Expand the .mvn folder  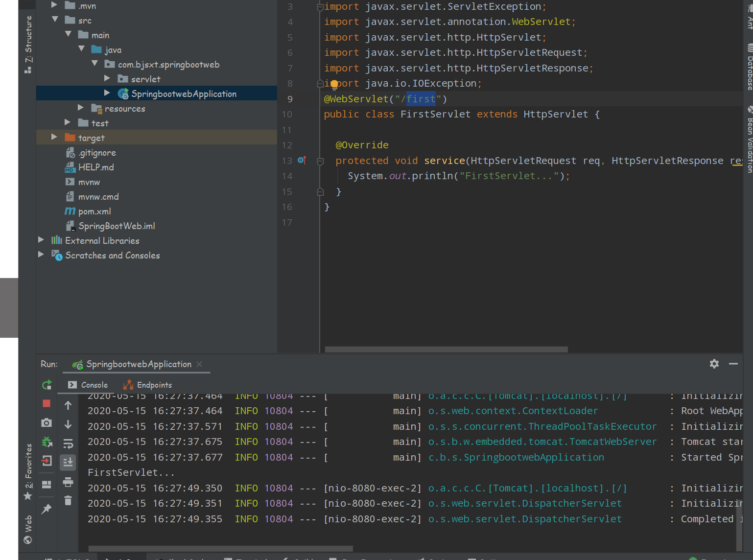pos(54,5)
